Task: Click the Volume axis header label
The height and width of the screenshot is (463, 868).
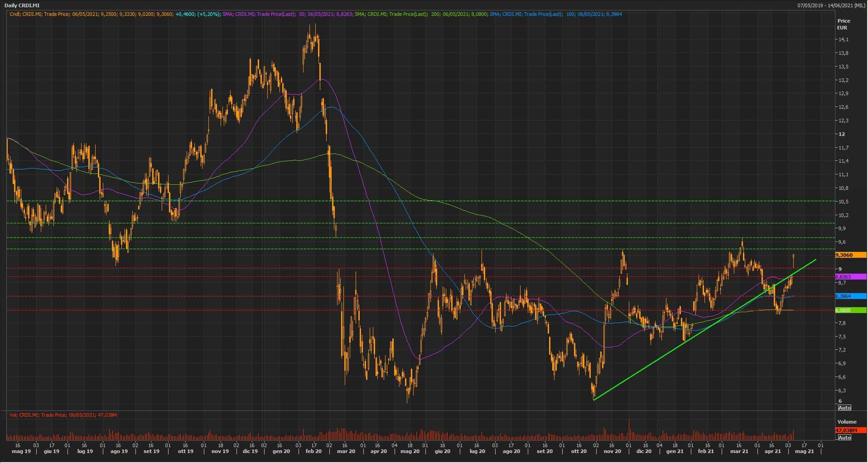Action: [847, 422]
